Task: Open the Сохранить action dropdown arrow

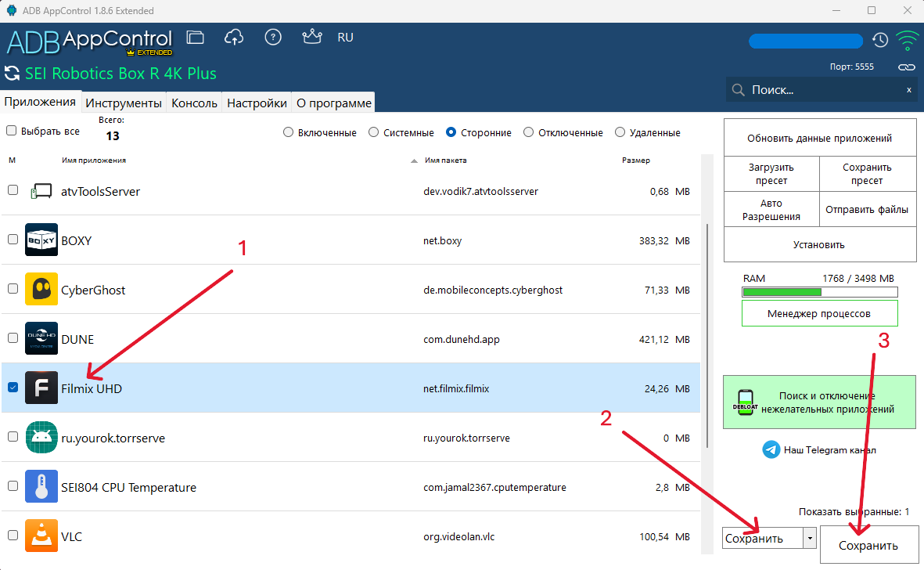Action: pos(810,538)
